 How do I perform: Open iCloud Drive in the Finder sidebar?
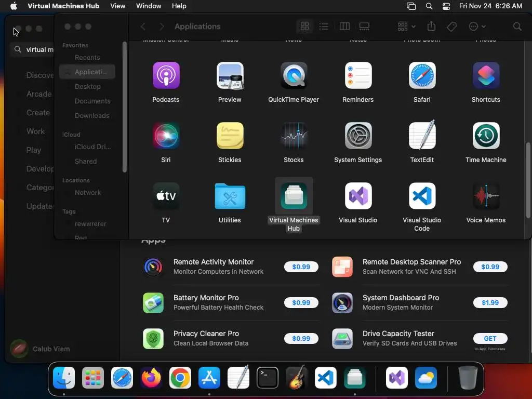click(x=87, y=147)
